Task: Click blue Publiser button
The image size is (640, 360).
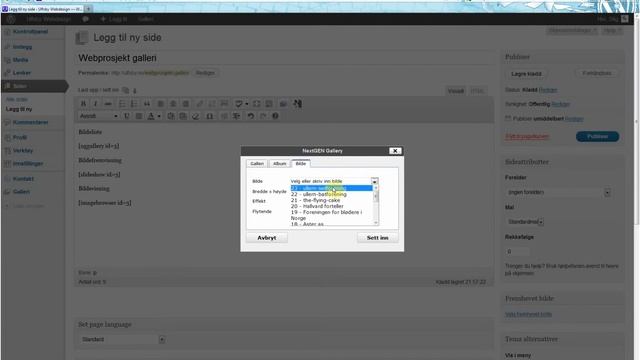Action: (597, 137)
